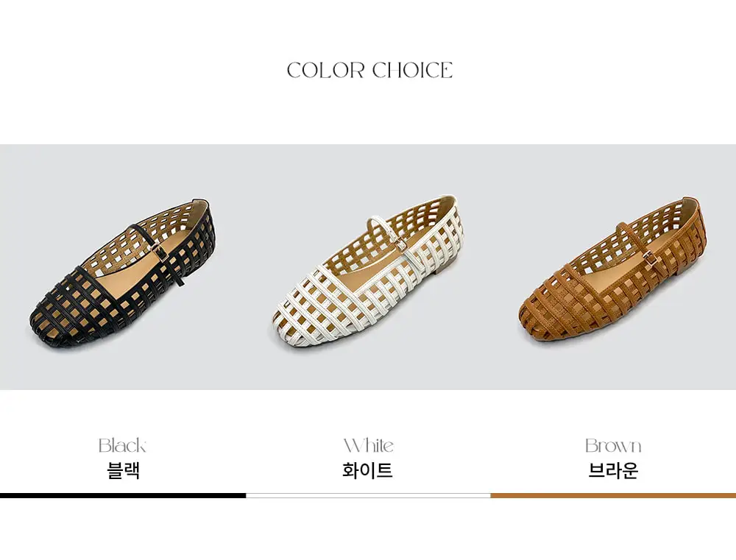Click the Korean 브라운 label

613,470
